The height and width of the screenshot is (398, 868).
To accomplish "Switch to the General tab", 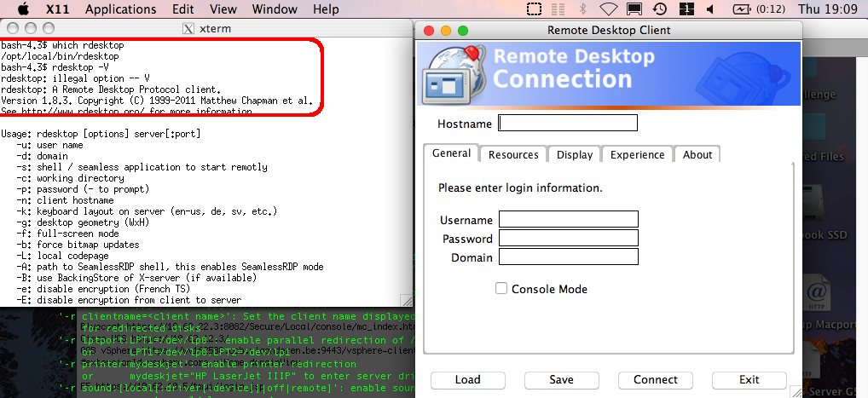I will click(451, 153).
